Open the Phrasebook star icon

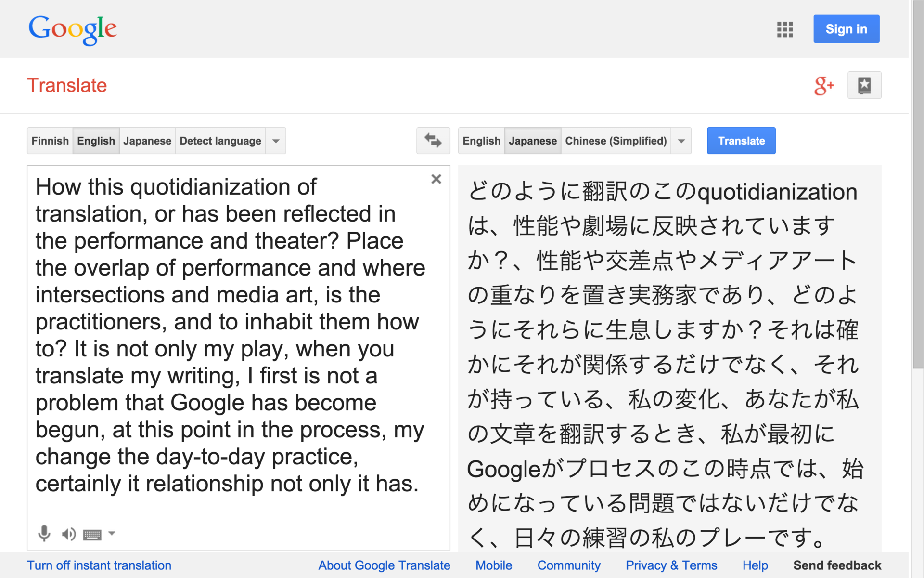(x=864, y=85)
